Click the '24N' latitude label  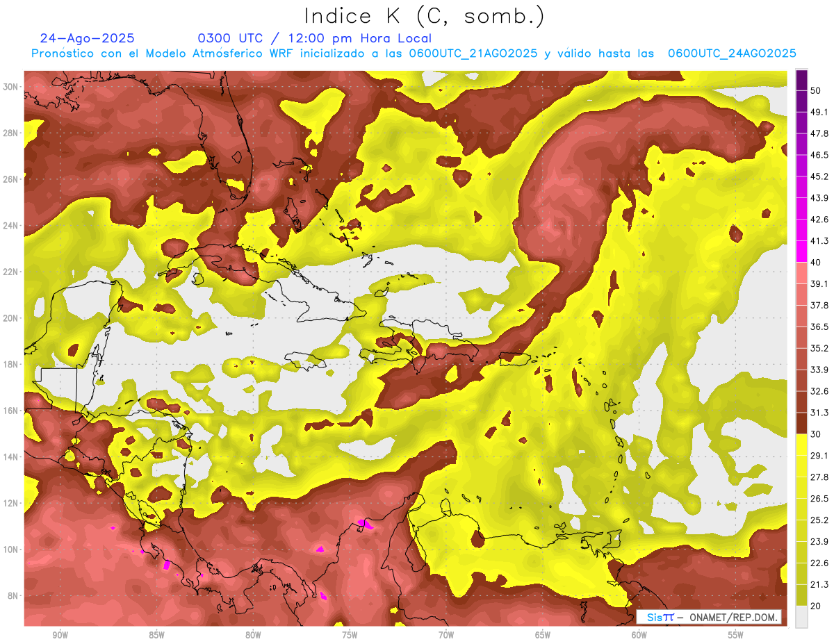tap(10, 226)
